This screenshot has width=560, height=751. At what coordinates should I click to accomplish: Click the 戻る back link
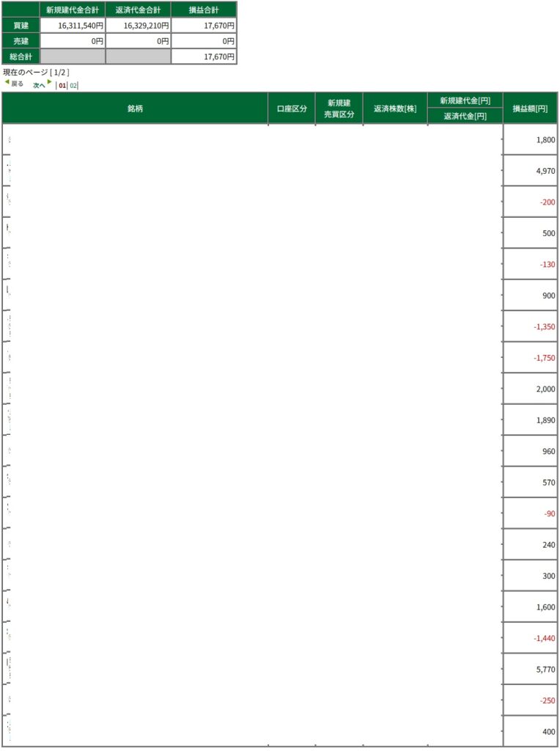tap(17, 84)
